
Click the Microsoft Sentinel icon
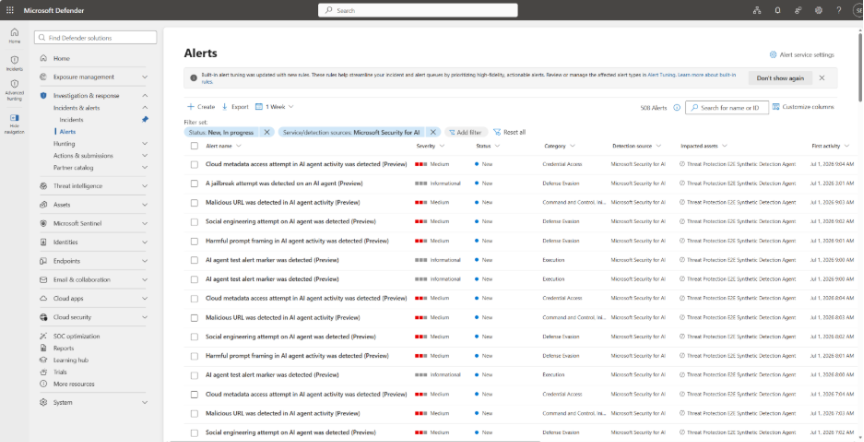click(x=44, y=224)
